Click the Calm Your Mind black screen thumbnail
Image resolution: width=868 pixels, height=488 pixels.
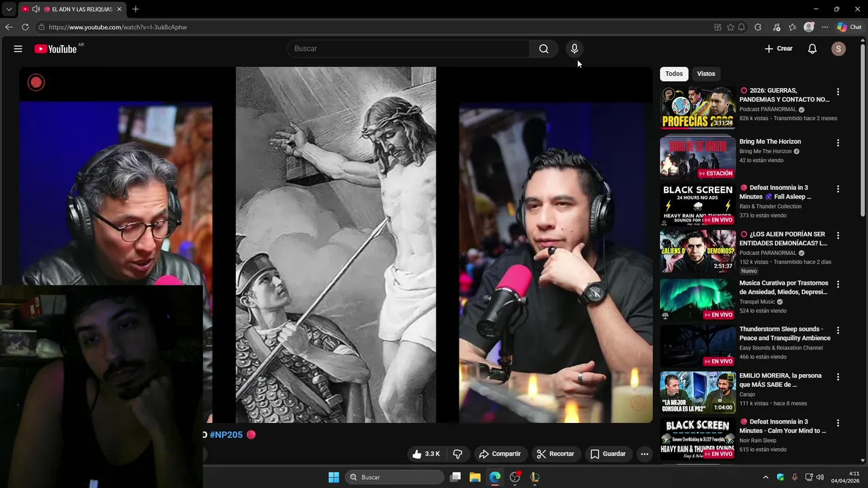point(698,439)
